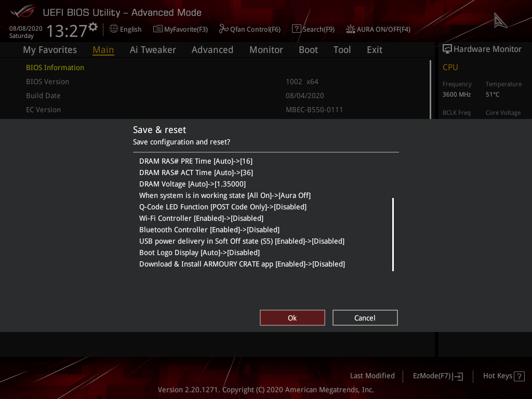The image size is (532, 399).
Task: Click the change list scrollbar
Action: [x=393, y=234]
